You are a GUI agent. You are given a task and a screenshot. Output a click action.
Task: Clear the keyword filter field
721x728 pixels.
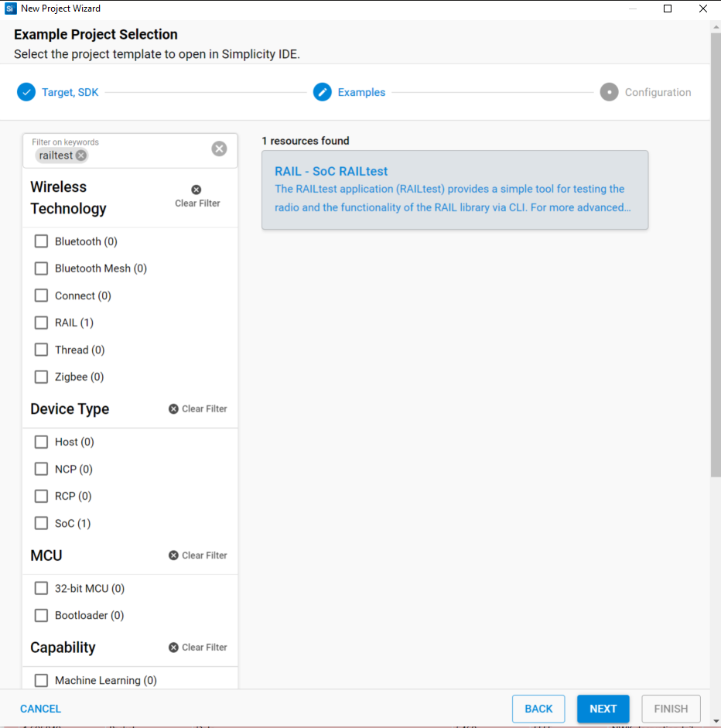click(219, 149)
